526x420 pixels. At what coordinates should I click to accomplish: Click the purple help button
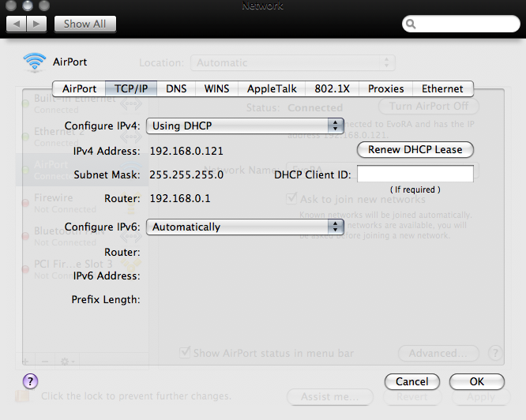(x=30, y=381)
